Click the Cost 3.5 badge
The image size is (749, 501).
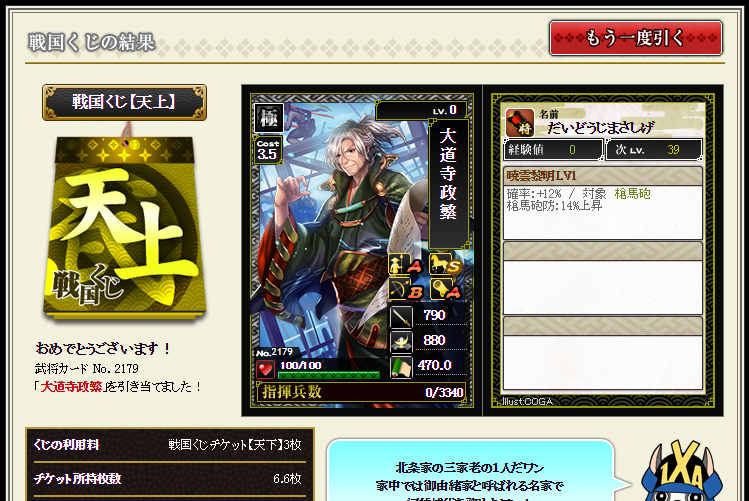point(268,150)
